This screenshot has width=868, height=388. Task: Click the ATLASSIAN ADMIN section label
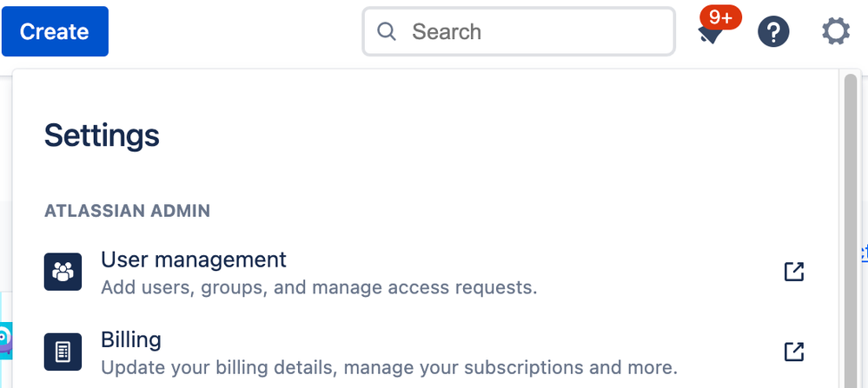(x=128, y=211)
